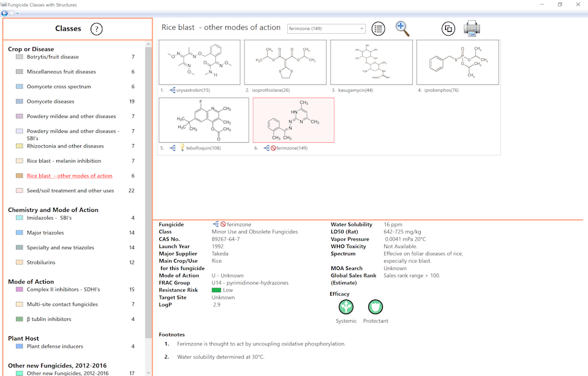Click the Protectant efficacy shield icon
The height and width of the screenshot is (376, 588).
click(x=375, y=307)
